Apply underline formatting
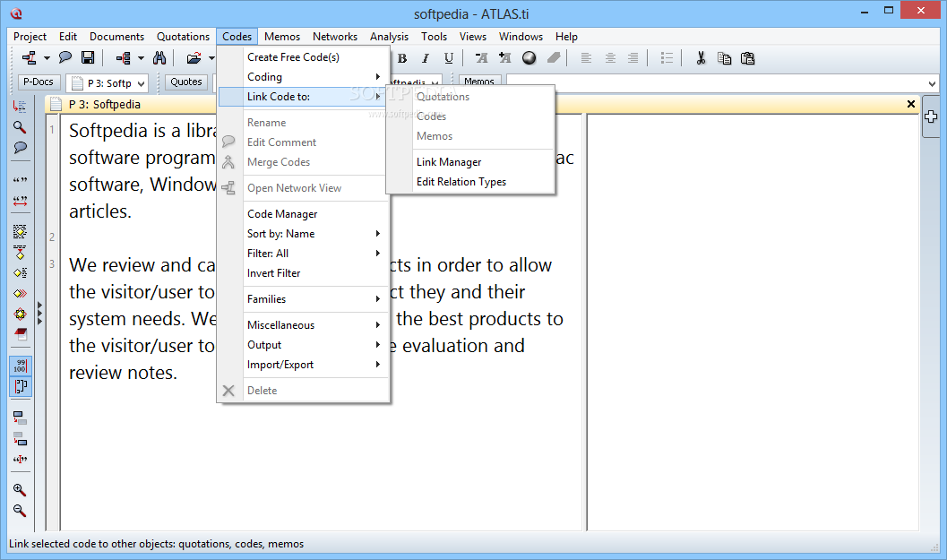 [448, 58]
